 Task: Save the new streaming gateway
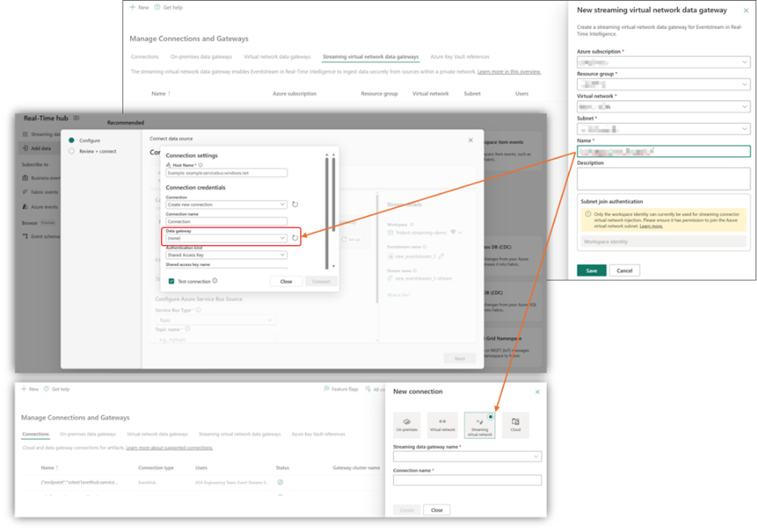[x=591, y=270]
